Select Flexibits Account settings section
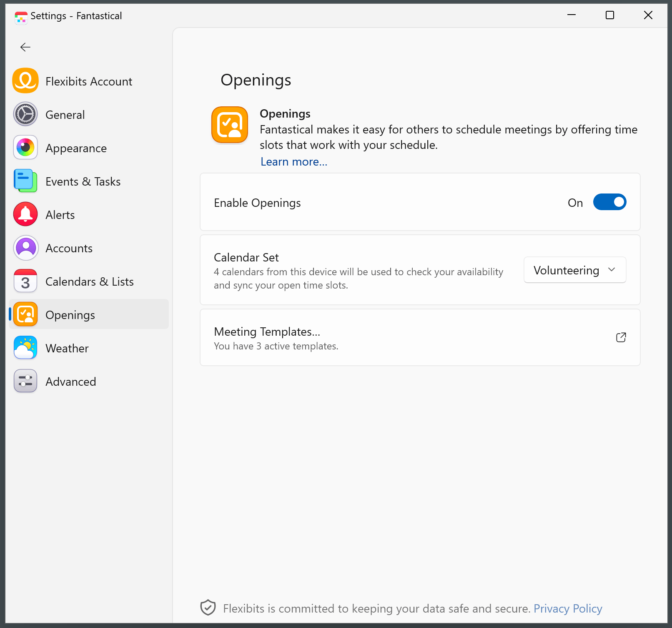This screenshot has width=672, height=628. [x=89, y=80]
